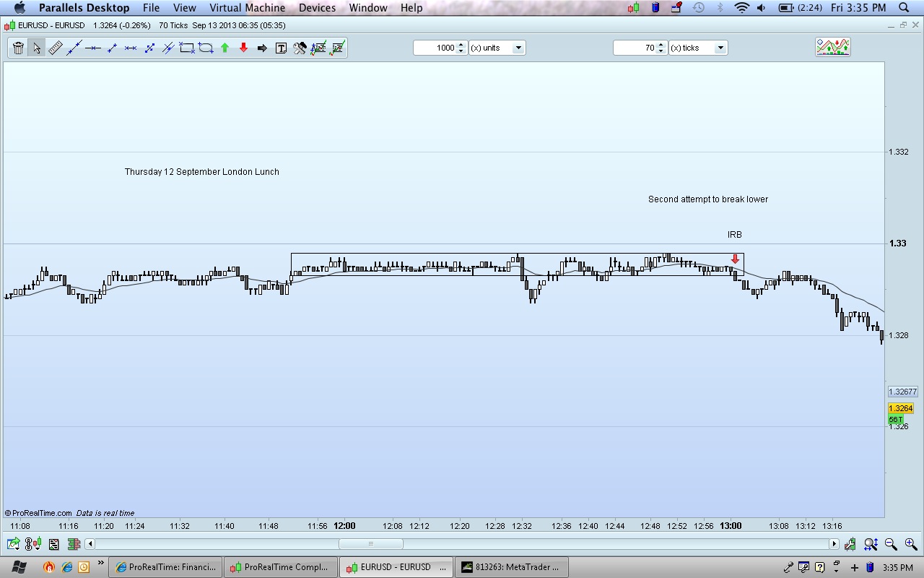Open macOS Spotlight search
This screenshot has height=578, width=924.
[904, 8]
